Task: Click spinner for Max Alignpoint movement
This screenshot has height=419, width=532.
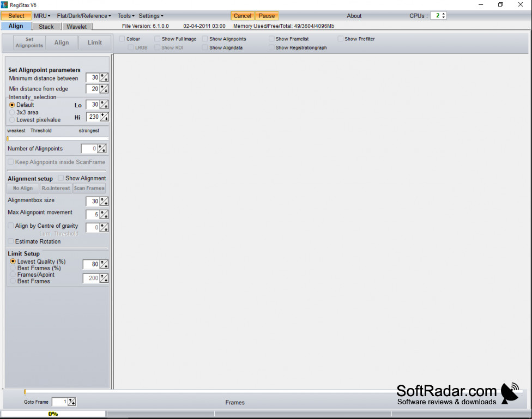Action: (x=104, y=215)
